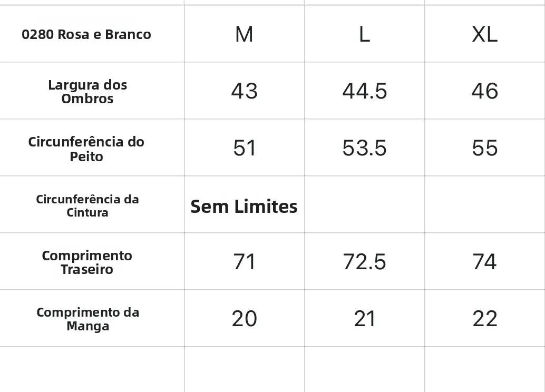This screenshot has width=545, height=392.
Task: Click shoulder width value 43
Action: click(244, 91)
